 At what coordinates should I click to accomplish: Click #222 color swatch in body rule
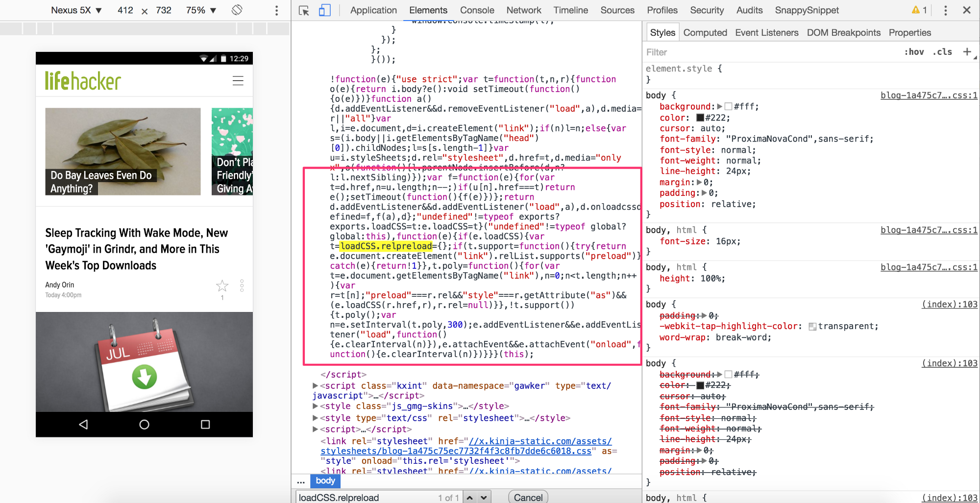(x=700, y=118)
